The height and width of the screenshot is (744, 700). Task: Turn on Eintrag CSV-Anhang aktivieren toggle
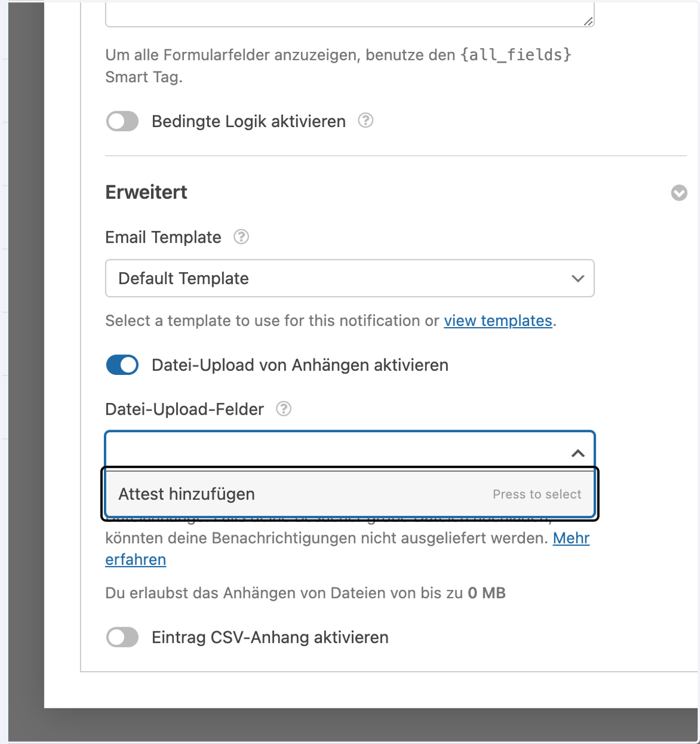[x=123, y=637]
